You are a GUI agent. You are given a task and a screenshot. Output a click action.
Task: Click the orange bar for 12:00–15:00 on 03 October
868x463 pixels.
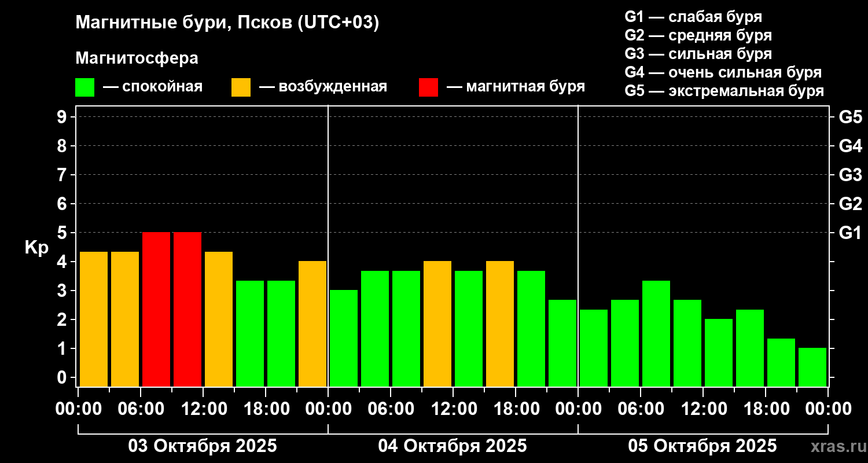pos(219,319)
